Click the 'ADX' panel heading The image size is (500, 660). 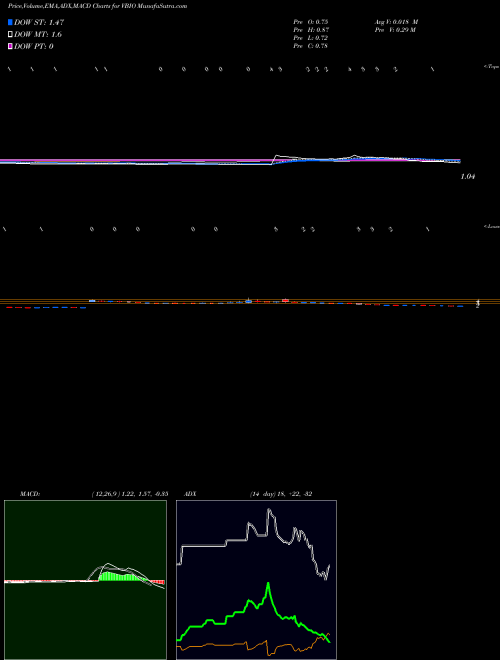[x=191, y=494]
